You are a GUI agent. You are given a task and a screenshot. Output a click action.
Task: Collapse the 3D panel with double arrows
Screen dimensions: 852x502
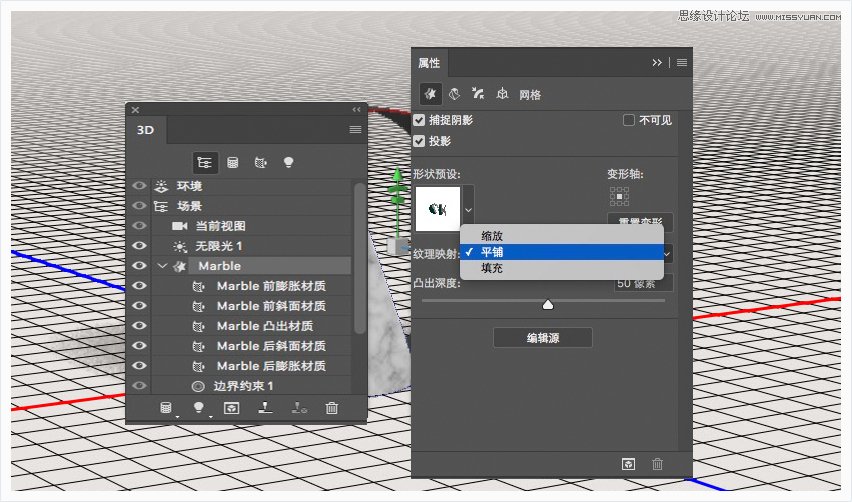point(356,110)
